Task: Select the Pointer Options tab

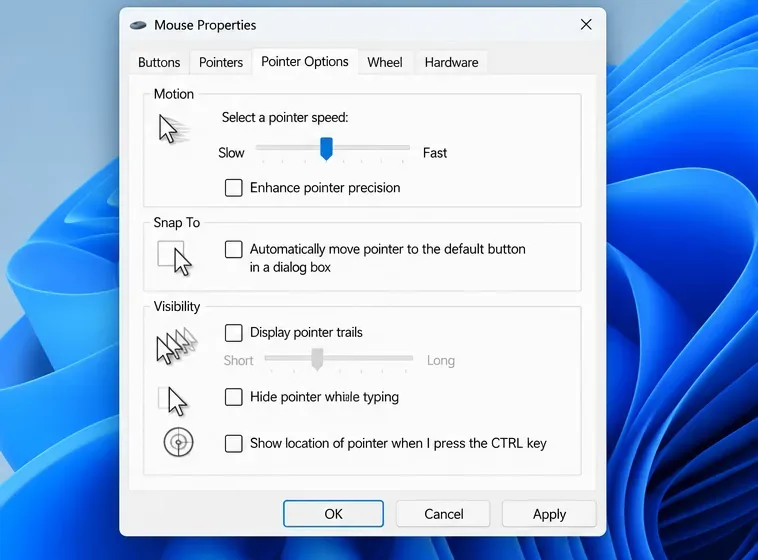Action: [305, 61]
